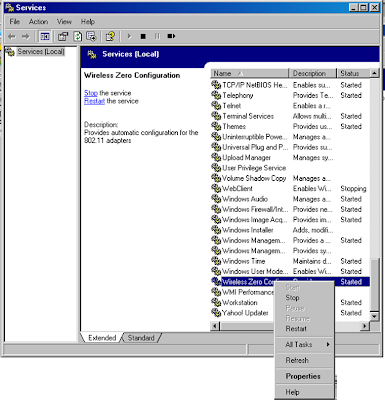The width and height of the screenshot is (385, 400).
Task: Click the Back arrow toolbar button
Action: (x=12, y=36)
